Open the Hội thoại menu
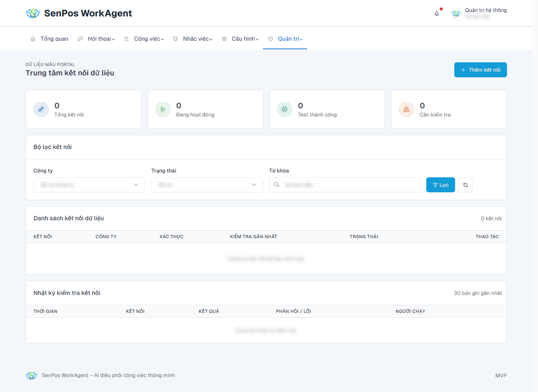Viewport: 538px width, 392px height. 96,39
